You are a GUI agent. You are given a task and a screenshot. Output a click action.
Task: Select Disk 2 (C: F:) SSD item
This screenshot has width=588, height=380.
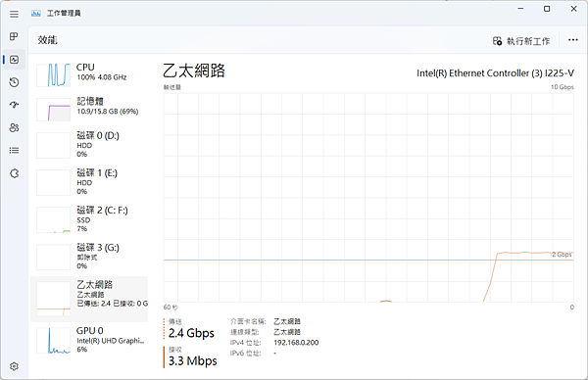coord(89,219)
